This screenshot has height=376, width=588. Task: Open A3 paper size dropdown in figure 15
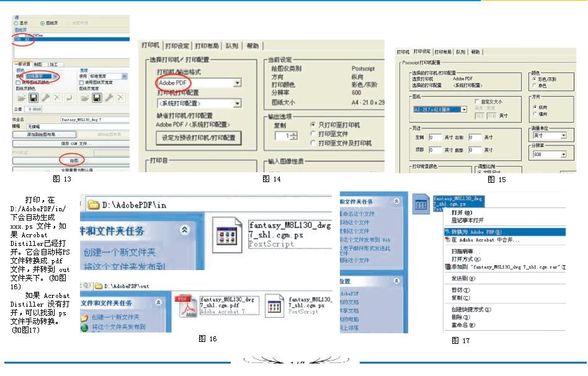coord(464,110)
